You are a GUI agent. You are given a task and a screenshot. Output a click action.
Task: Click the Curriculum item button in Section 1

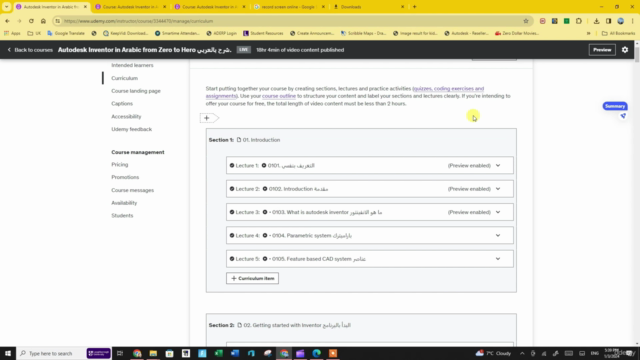[252, 278]
